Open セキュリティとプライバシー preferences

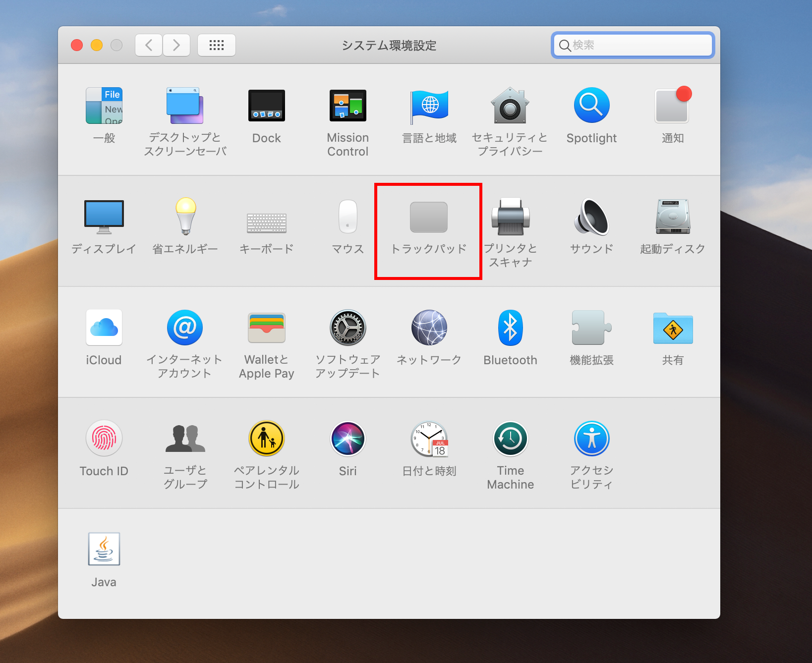510,106
